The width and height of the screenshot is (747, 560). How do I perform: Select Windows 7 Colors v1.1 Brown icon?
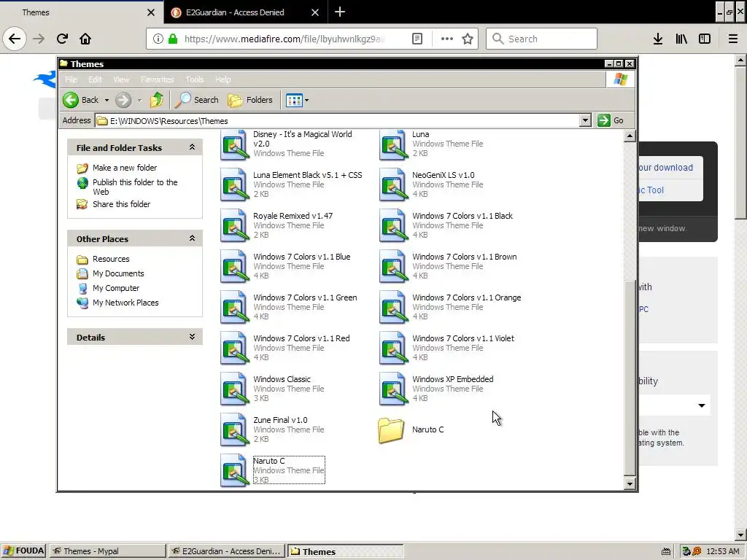pos(393,266)
